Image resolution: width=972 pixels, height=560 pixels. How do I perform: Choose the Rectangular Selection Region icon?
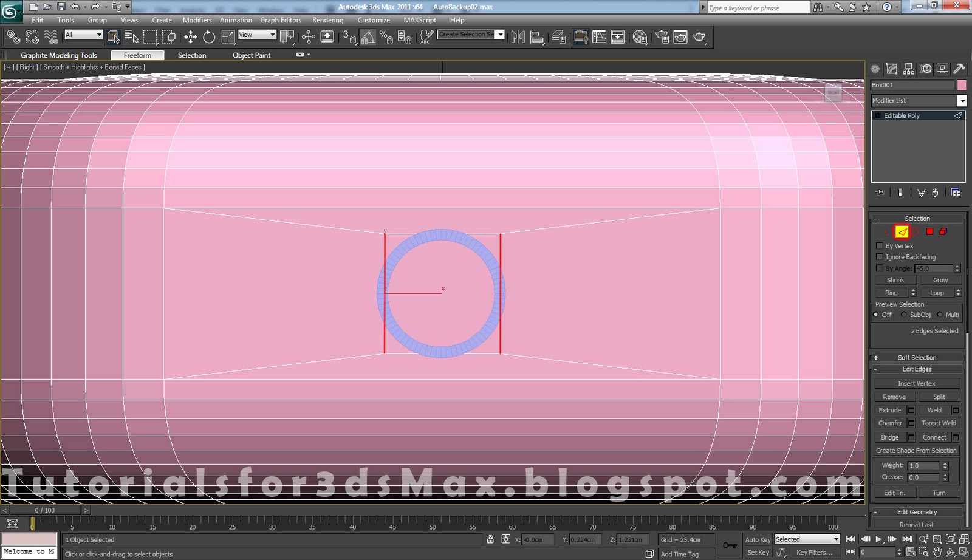click(150, 36)
